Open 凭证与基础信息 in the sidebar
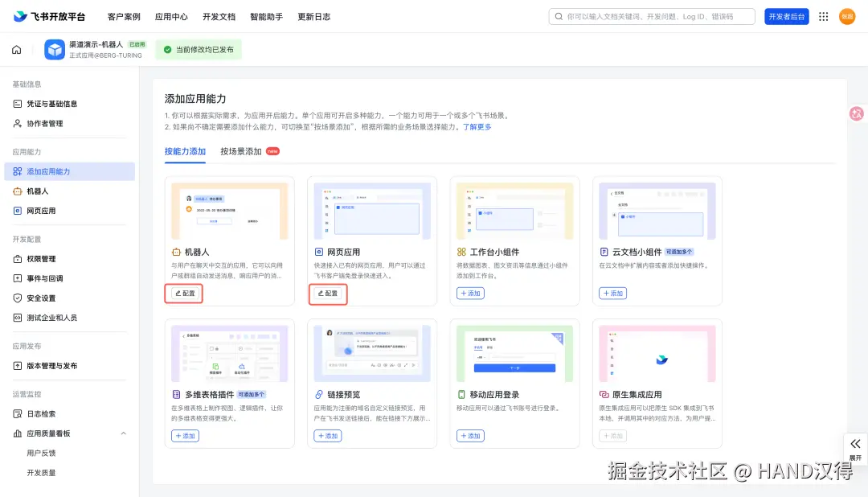Viewport: 868px width, 497px height. (x=69, y=104)
